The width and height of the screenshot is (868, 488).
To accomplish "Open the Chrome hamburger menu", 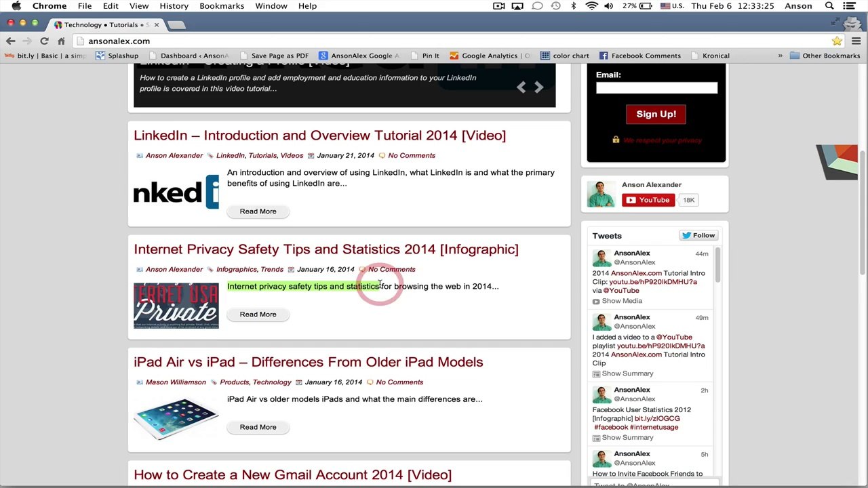I will pyautogui.click(x=856, y=41).
